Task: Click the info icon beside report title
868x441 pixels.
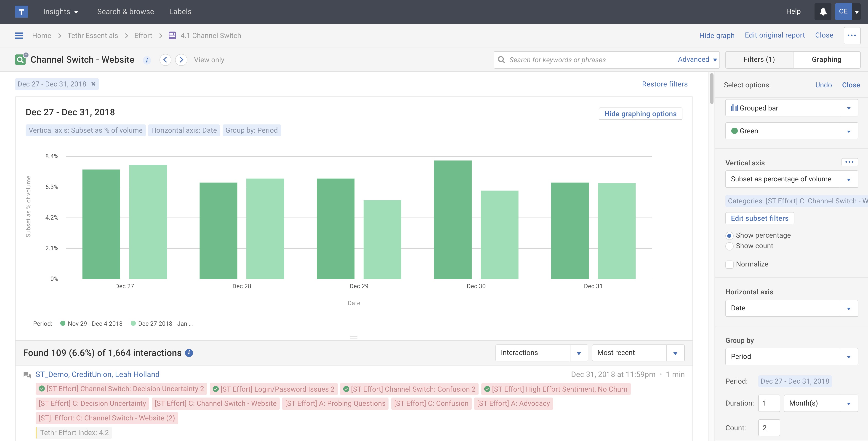Action: click(147, 60)
